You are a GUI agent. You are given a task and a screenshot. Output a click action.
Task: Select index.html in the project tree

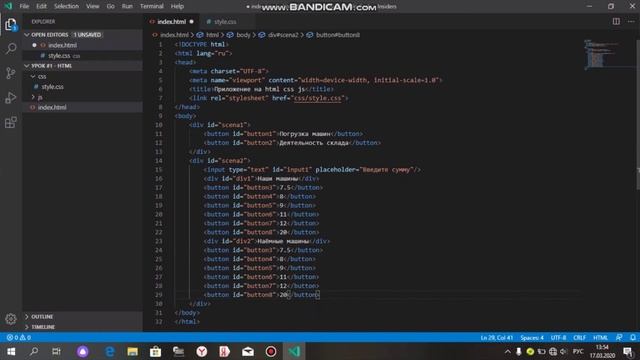coord(52,107)
